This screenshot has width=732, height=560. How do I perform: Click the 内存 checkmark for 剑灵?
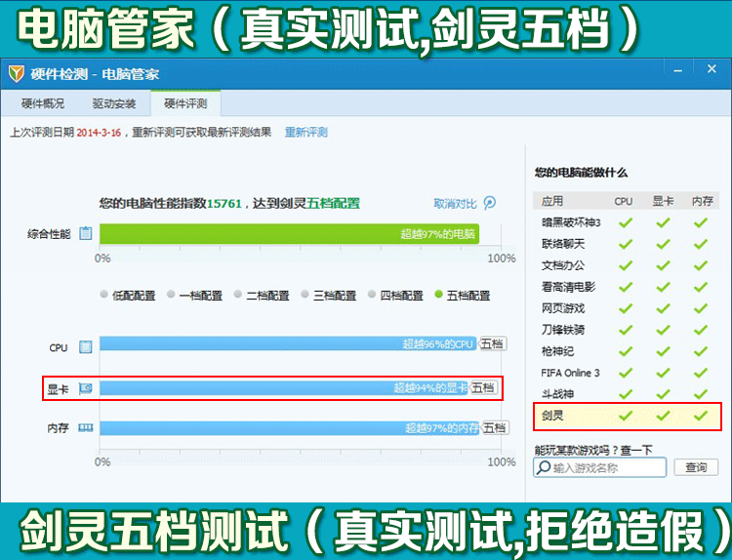[x=700, y=415]
